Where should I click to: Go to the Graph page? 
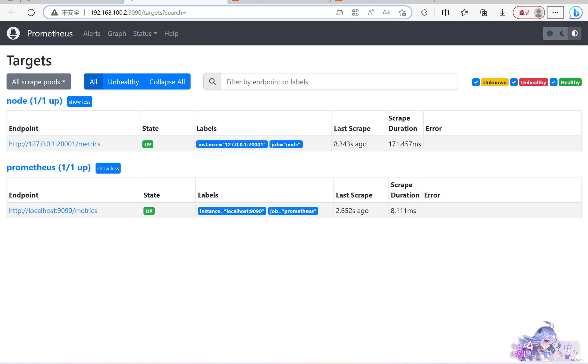click(117, 33)
